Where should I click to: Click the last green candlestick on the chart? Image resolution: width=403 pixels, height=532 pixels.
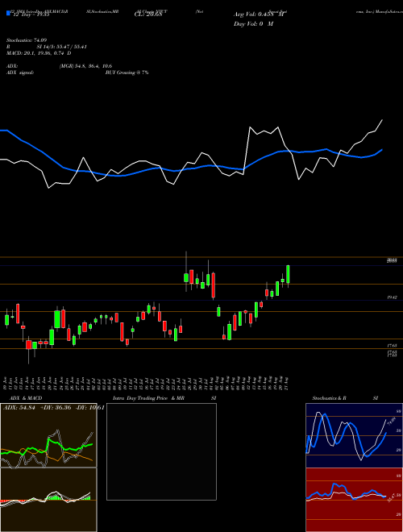point(288,275)
